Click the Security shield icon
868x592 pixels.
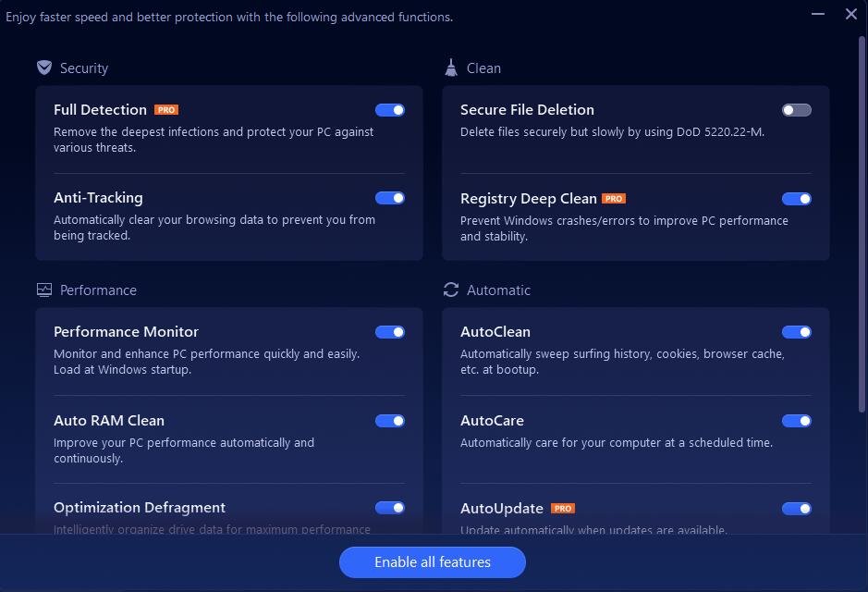pyautogui.click(x=44, y=68)
